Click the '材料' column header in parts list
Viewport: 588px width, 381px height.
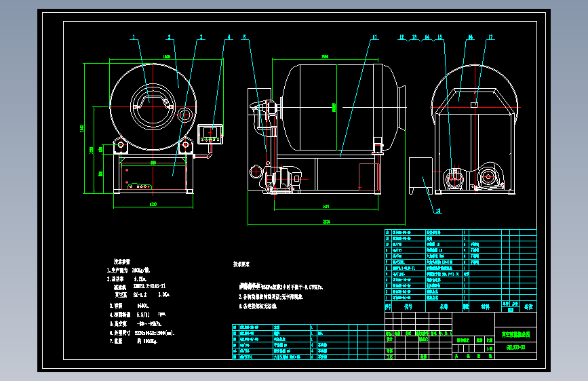[x=485, y=306]
